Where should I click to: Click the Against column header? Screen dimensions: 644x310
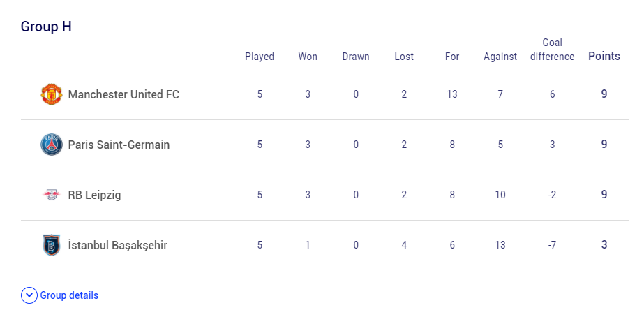[500, 57]
